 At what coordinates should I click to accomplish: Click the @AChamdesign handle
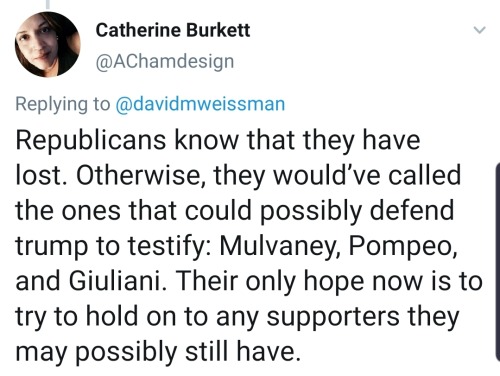click(x=165, y=62)
